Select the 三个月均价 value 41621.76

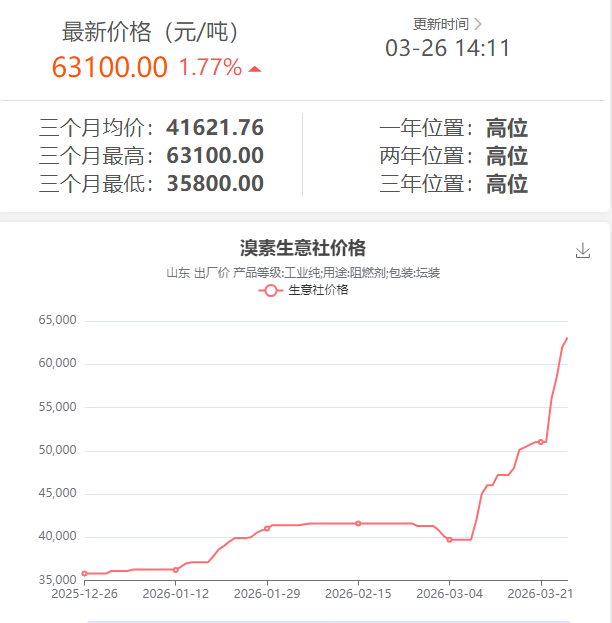(215, 128)
